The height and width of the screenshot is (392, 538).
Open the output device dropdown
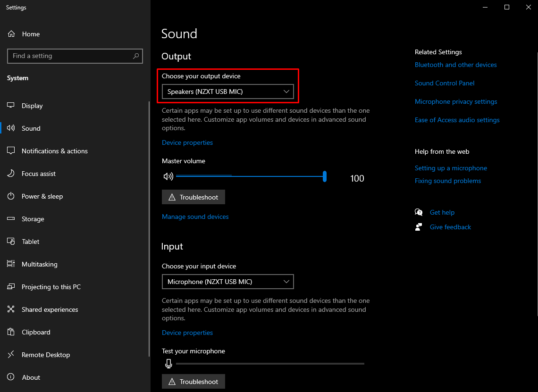(x=228, y=92)
